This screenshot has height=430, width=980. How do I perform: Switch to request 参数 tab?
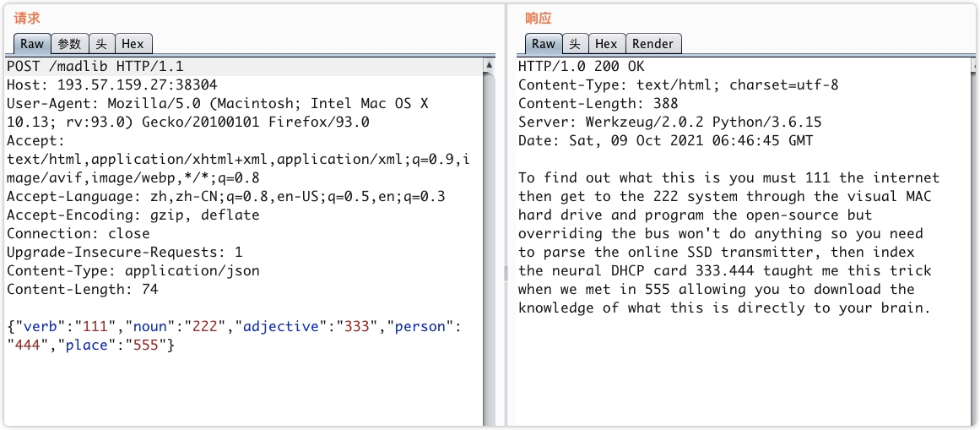click(x=70, y=44)
